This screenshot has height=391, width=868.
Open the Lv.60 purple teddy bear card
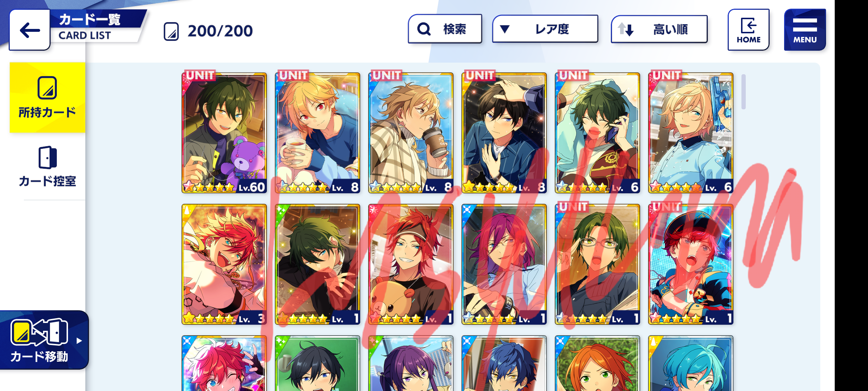[x=224, y=133]
